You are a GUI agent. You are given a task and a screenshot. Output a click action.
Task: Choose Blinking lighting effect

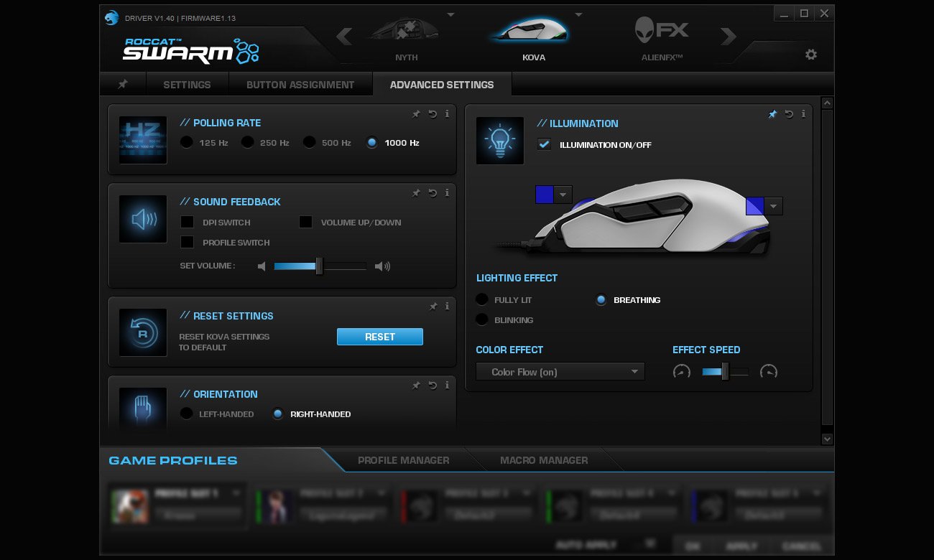(482, 319)
